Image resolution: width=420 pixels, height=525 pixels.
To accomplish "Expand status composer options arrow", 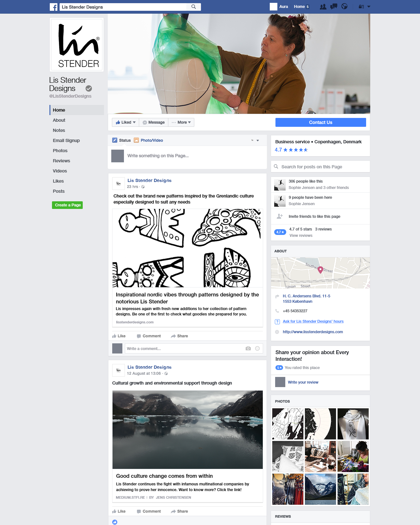I will click(258, 140).
